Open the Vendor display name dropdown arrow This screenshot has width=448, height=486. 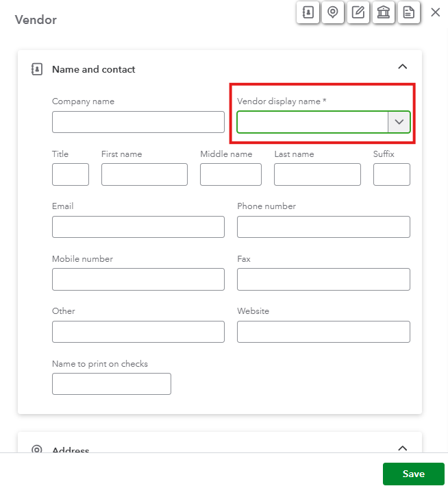point(399,122)
